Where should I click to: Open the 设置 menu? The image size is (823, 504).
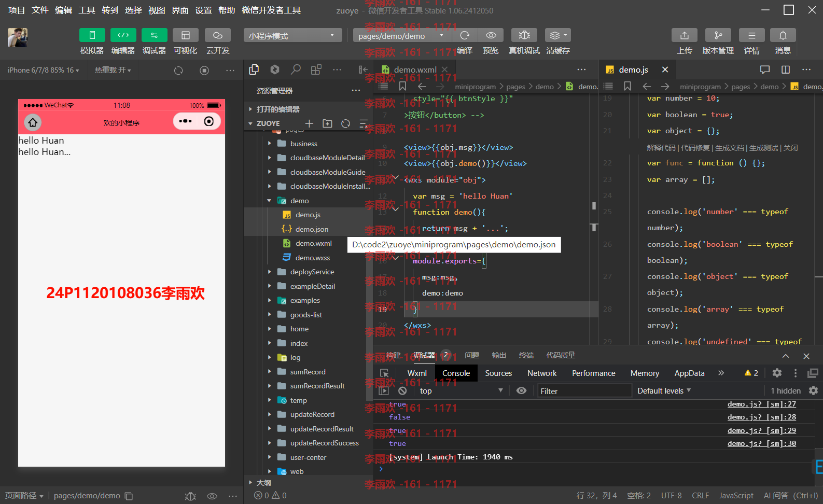pyautogui.click(x=203, y=10)
